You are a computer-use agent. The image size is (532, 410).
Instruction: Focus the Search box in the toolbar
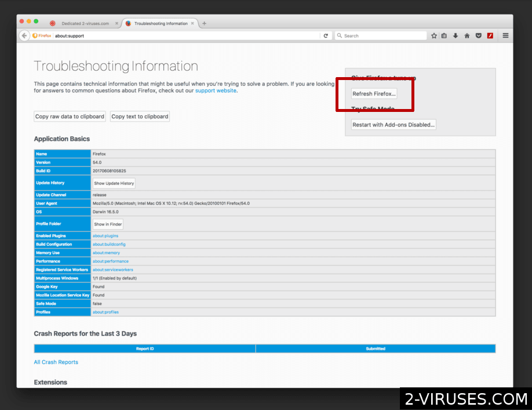point(381,35)
